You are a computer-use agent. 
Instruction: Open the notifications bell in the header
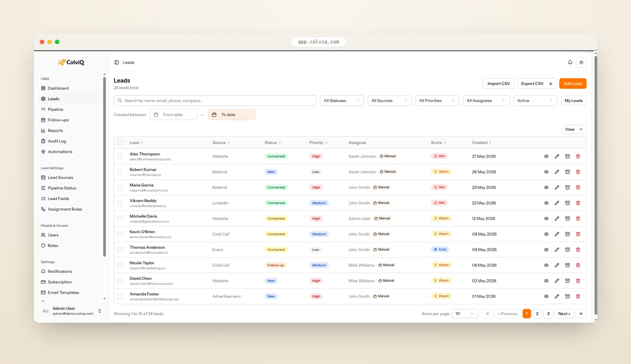pos(570,62)
